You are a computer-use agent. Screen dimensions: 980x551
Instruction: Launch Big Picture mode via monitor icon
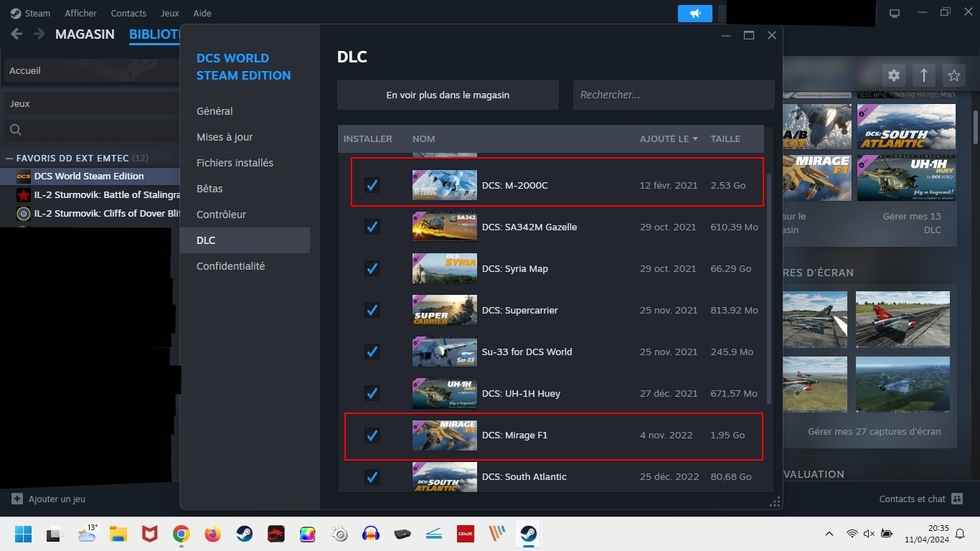pyautogui.click(x=895, y=14)
